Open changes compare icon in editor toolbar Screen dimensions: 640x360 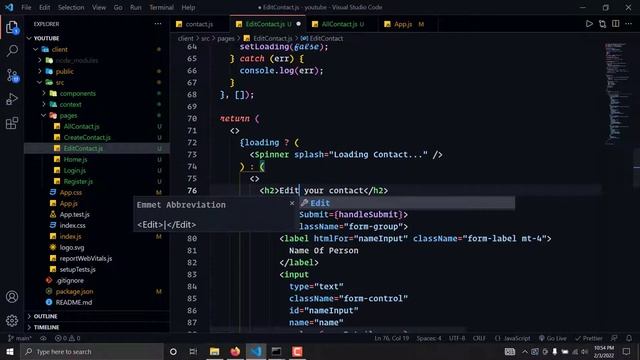pos(602,24)
